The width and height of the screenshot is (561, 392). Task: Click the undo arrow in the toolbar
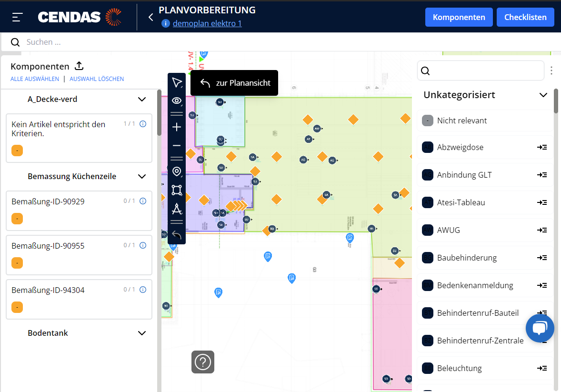coord(177,235)
